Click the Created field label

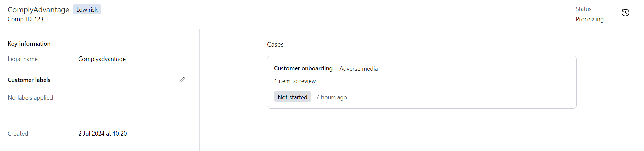[18, 134]
